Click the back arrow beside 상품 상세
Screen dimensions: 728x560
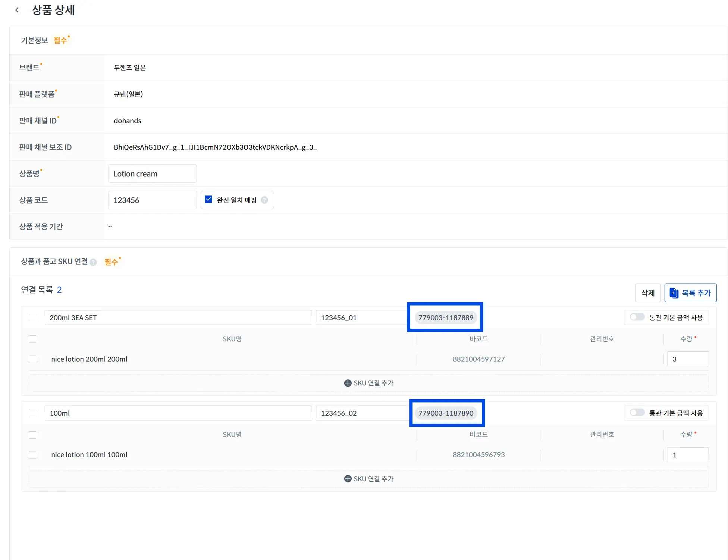(x=17, y=10)
